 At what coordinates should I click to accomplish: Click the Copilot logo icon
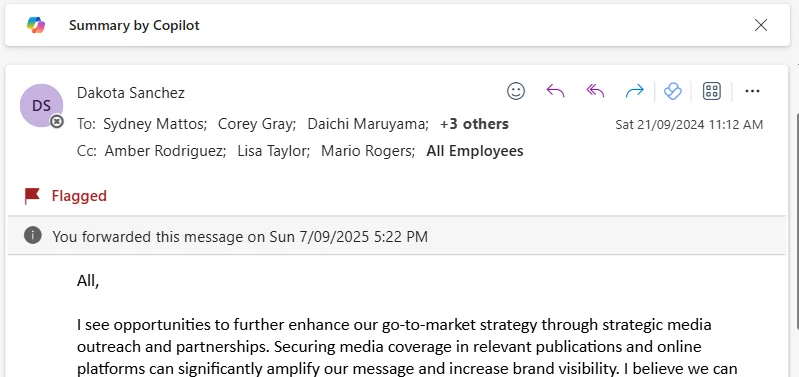(36, 25)
